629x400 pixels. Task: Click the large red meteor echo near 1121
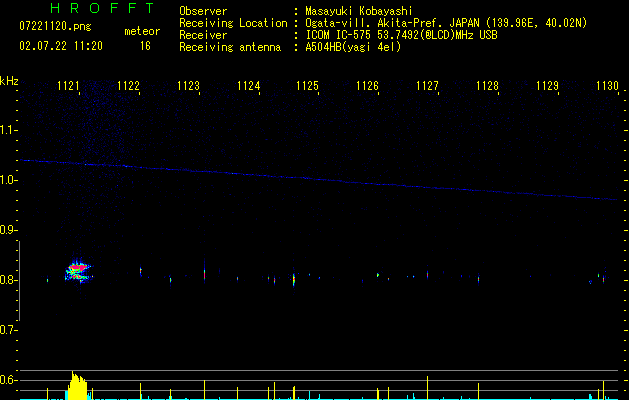[x=78, y=270]
